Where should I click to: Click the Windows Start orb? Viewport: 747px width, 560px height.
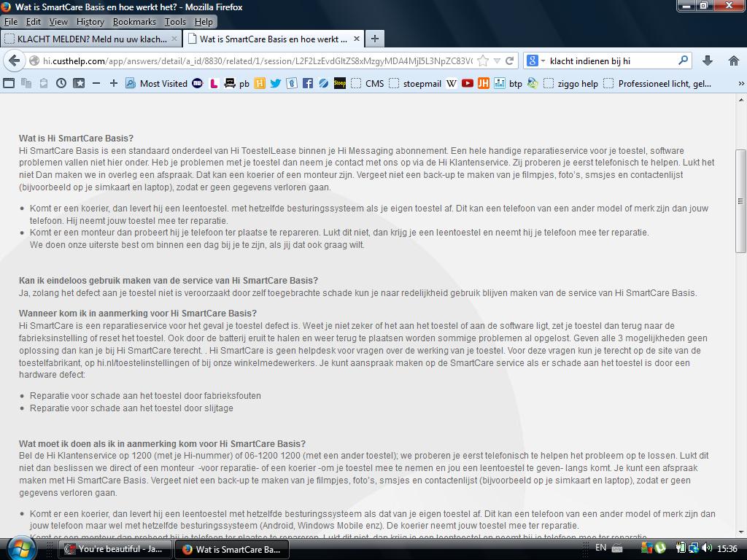click(x=20, y=548)
